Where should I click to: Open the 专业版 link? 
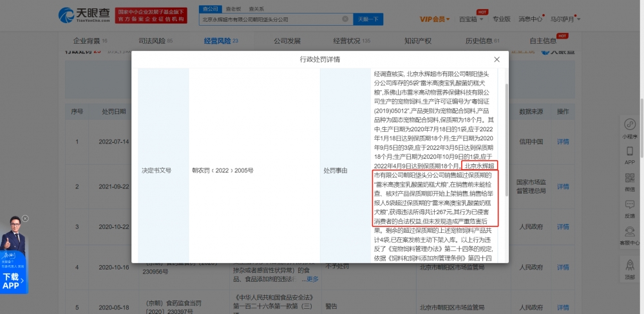[502, 19]
